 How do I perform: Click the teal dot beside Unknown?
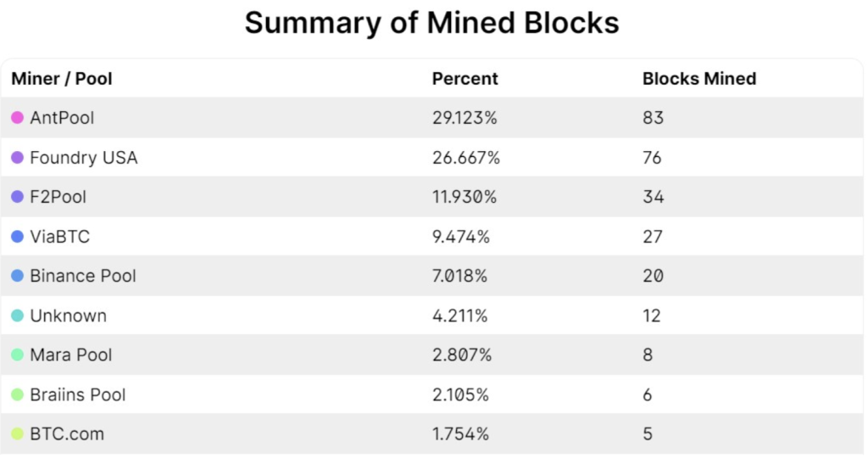(17, 316)
